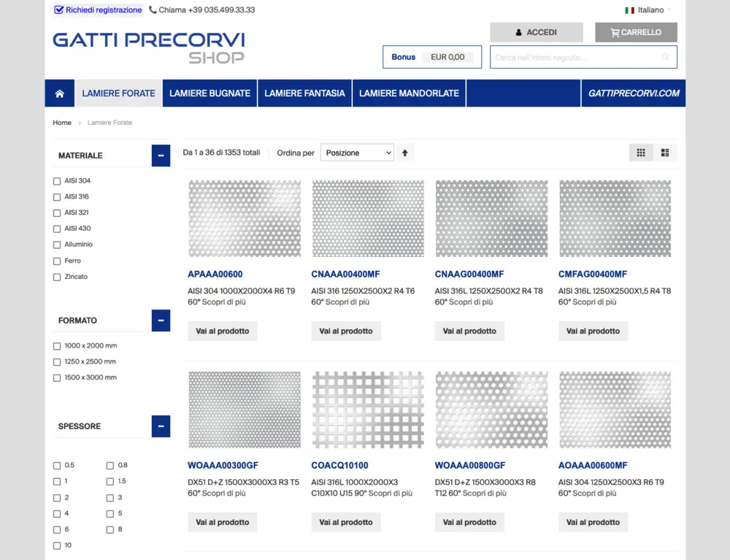The width and height of the screenshot is (730, 560).
Task: Toggle the sort direction arrow
Action: coord(404,153)
